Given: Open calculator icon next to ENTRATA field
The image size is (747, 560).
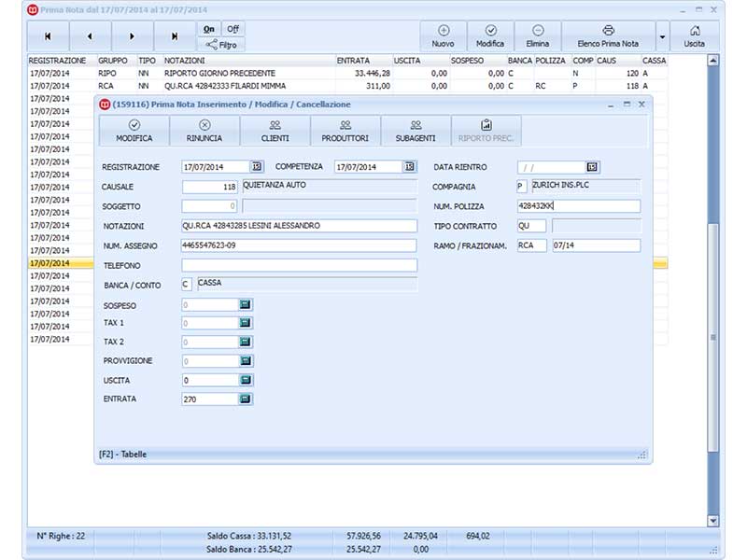Looking at the screenshot, I should tap(246, 399).
